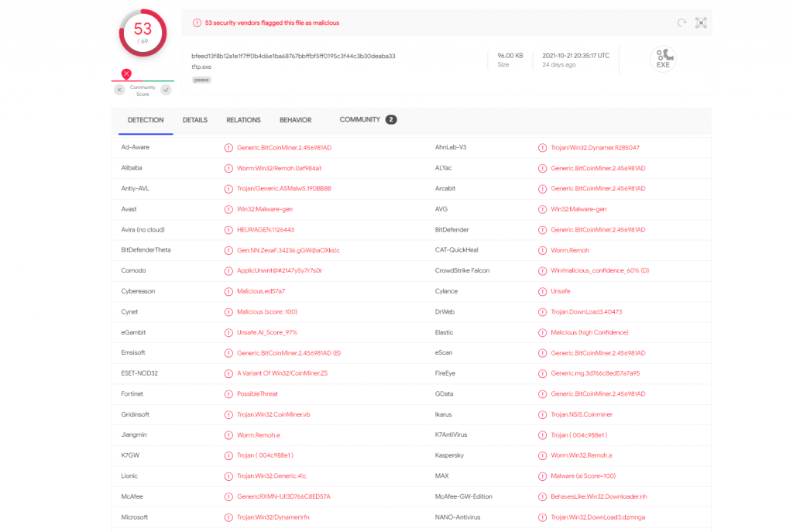
Task: Click the warning icon next to Ad-Aware's result
Action: tap(228, 147)
